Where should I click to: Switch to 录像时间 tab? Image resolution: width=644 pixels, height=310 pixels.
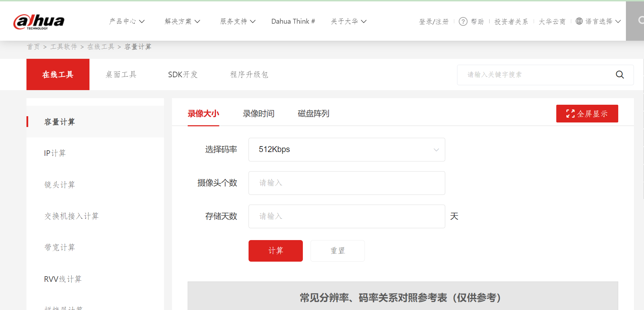(x=259, y=113)
